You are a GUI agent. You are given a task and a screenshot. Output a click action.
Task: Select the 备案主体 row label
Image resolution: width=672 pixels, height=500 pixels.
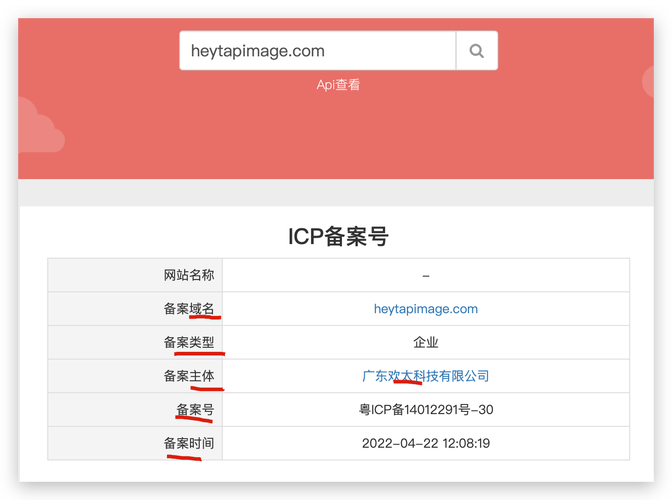coord(188,376)
